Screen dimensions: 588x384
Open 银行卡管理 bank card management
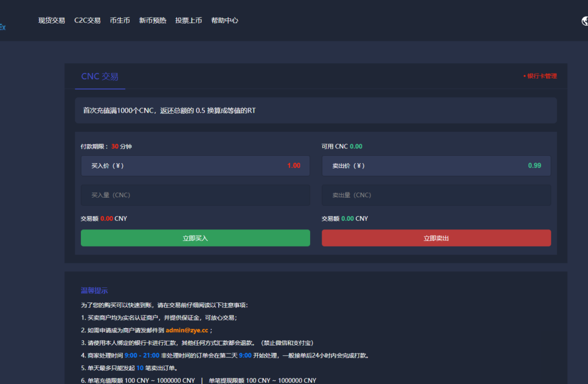(x=540, y=76)
